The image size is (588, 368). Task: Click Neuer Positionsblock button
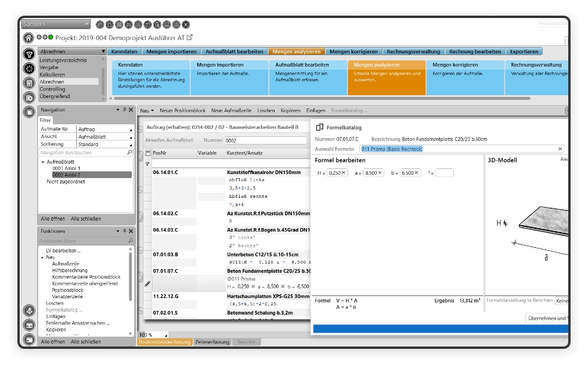[183, 111]
